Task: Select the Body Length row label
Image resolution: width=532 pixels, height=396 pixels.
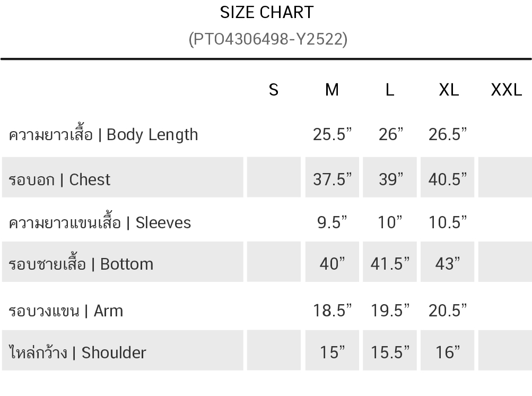Action: (103, 135)
